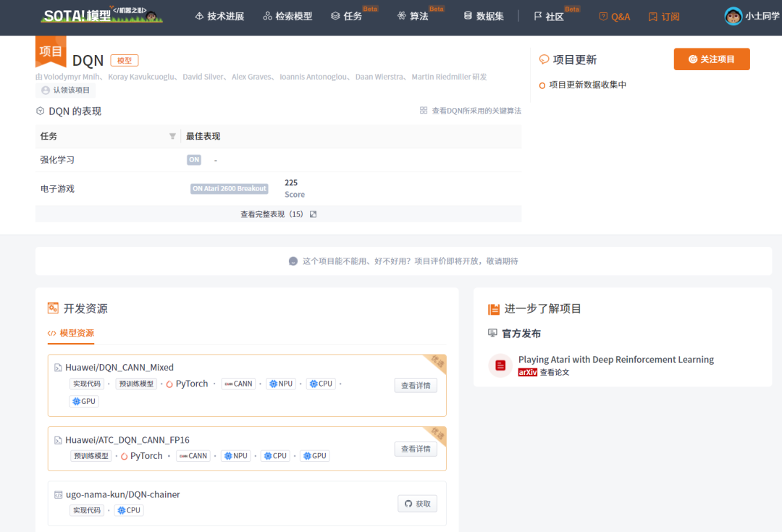Open Huawei/ATC_DQN_CANN_FP16 resource title
782x532 pixels.
(127, 440)
